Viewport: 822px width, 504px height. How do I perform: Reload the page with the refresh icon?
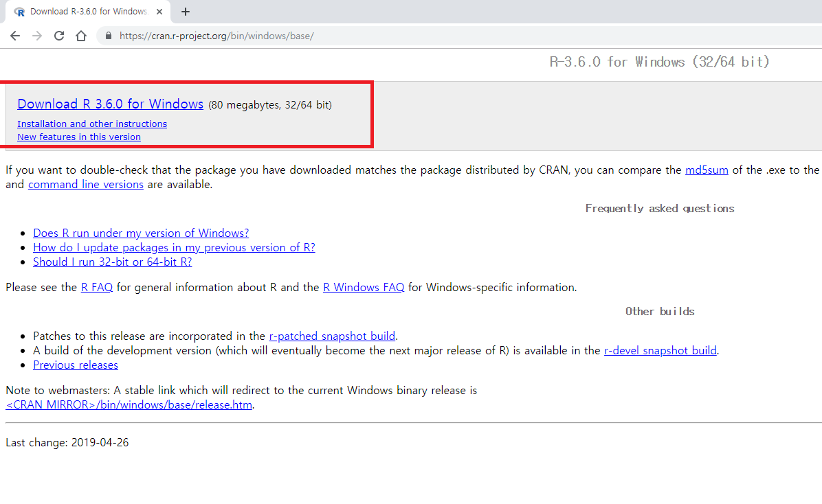click(x=59, y=36)
